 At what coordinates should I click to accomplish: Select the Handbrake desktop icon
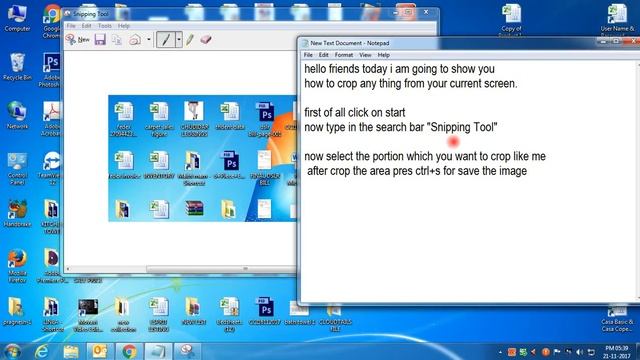[17, 213]
